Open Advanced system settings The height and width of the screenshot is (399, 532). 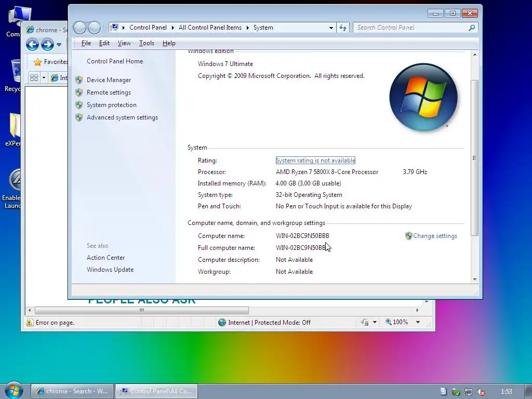(122, 117)
